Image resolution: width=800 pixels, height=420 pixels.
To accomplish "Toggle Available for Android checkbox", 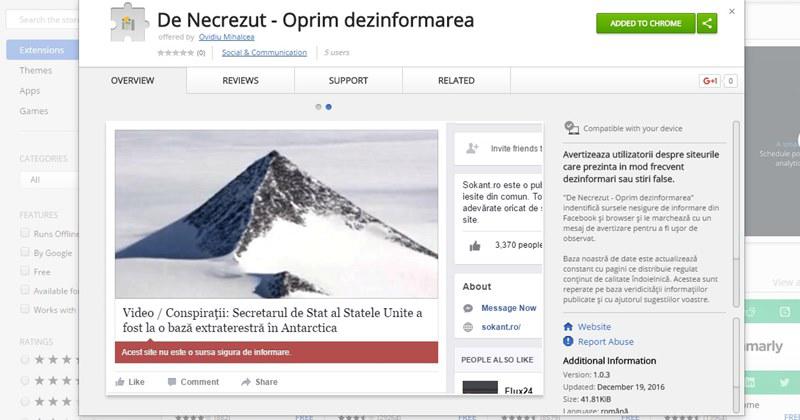I will (x=24, y=290).
